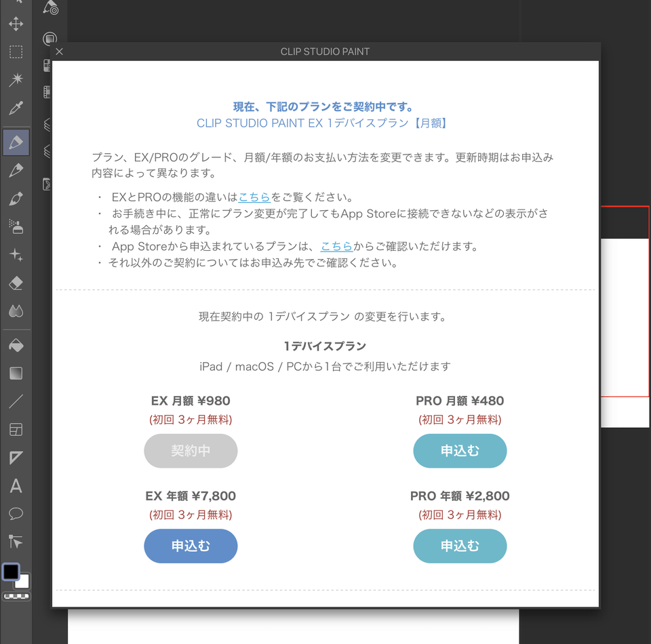Open the Sub Tool palette icon
The height and width of the screenshot is (644, 651).
tap(50, 7)
